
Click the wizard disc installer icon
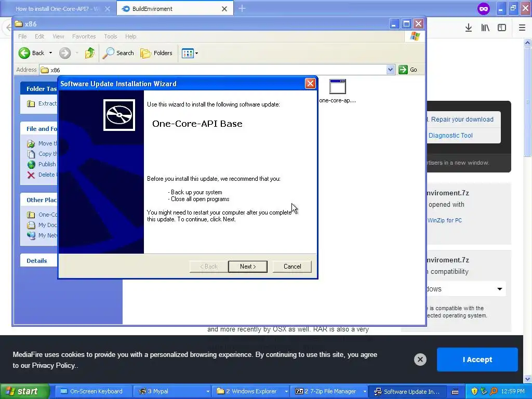pos(119,115)
